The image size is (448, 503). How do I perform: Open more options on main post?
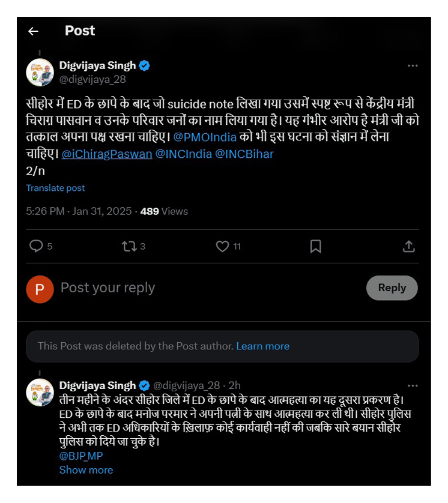(413, 65)
